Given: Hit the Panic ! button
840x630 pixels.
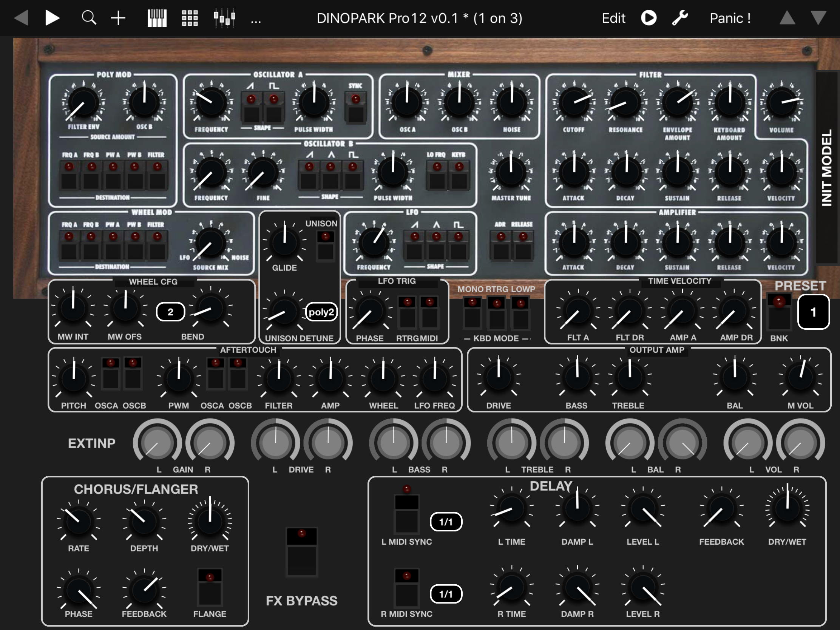Looking at the screenshot, I should tap(730, 18).
